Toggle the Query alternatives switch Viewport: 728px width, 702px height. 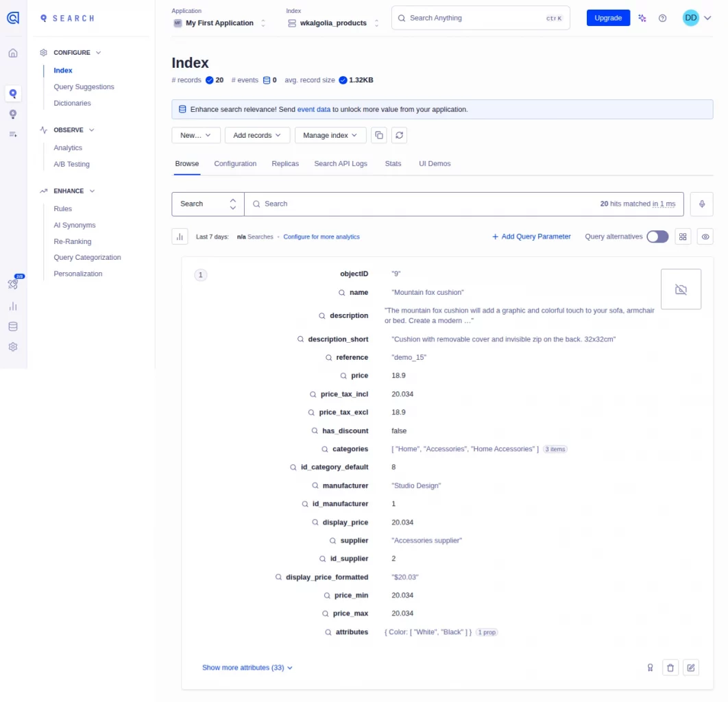tap(657, 237)
